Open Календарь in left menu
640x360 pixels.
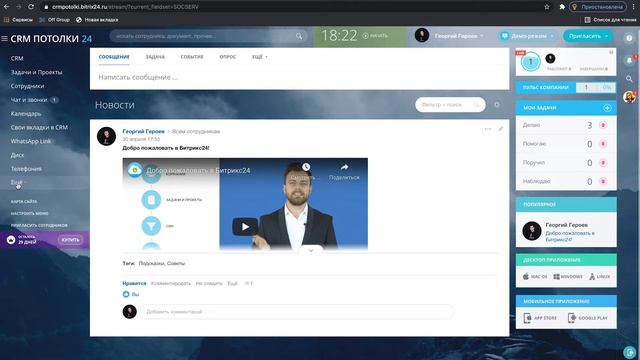26,114
